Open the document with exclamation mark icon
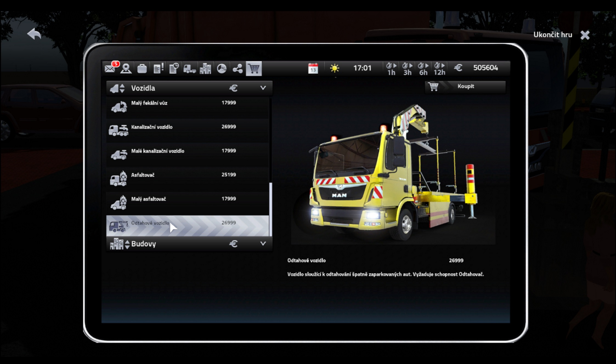 (158, 68)
